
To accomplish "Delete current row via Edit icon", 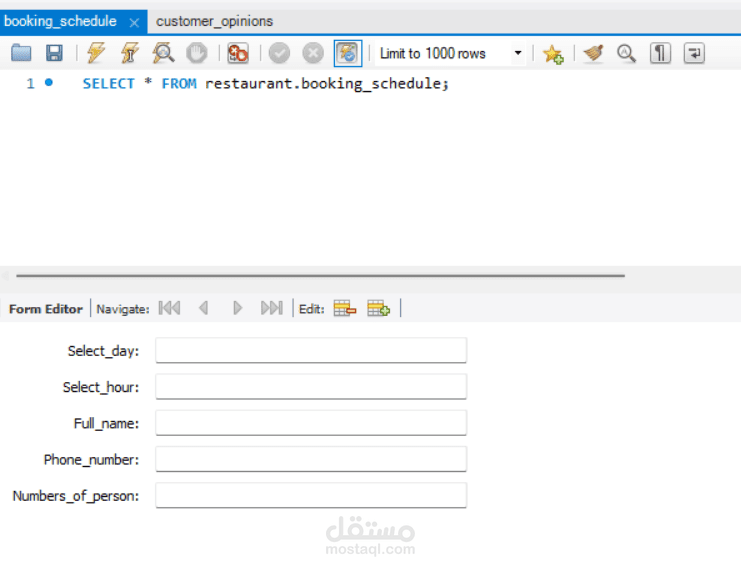I will (x=345, y=308).
